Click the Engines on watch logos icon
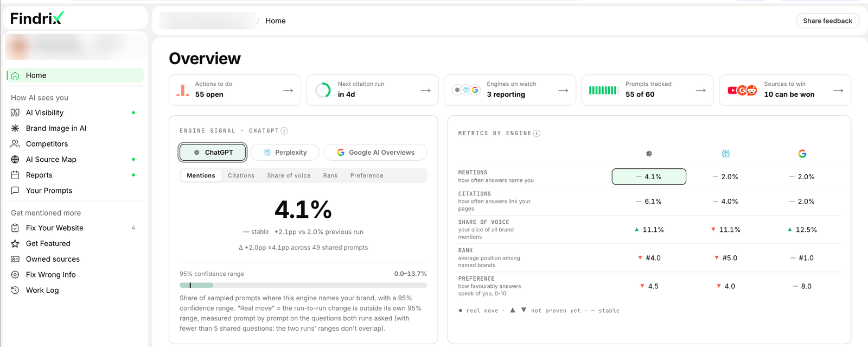 [466, 90]
